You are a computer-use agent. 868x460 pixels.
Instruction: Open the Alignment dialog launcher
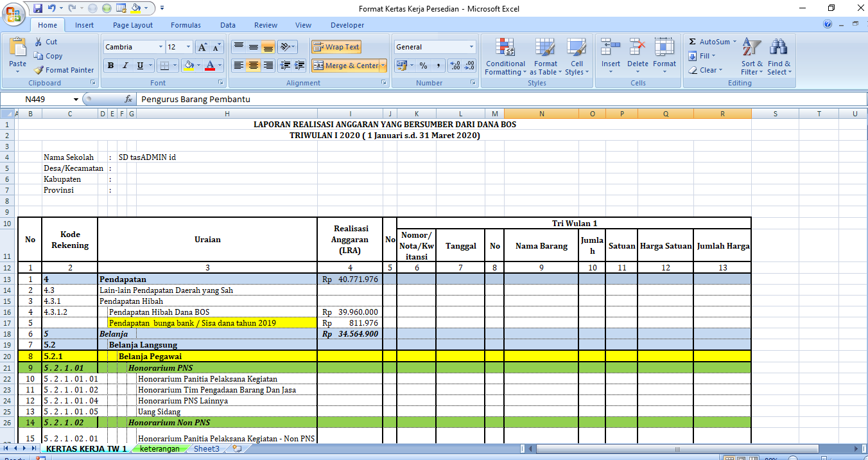pos(383,83)
